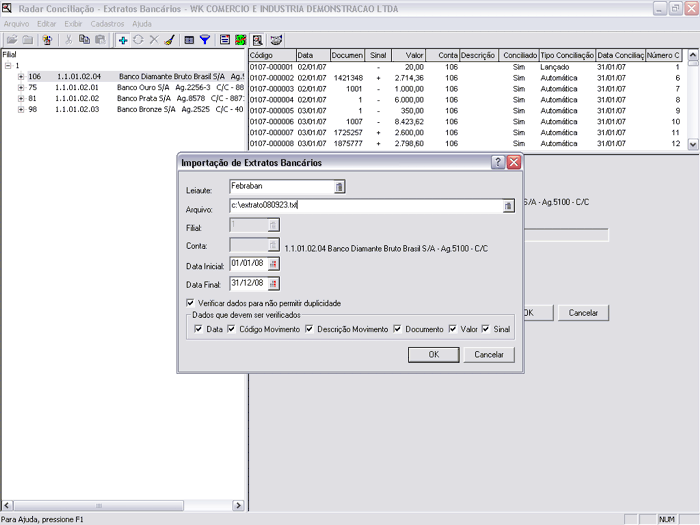Open the Data Final calendar picker
This screenshot has height=525, width=700.
[273, 282]
